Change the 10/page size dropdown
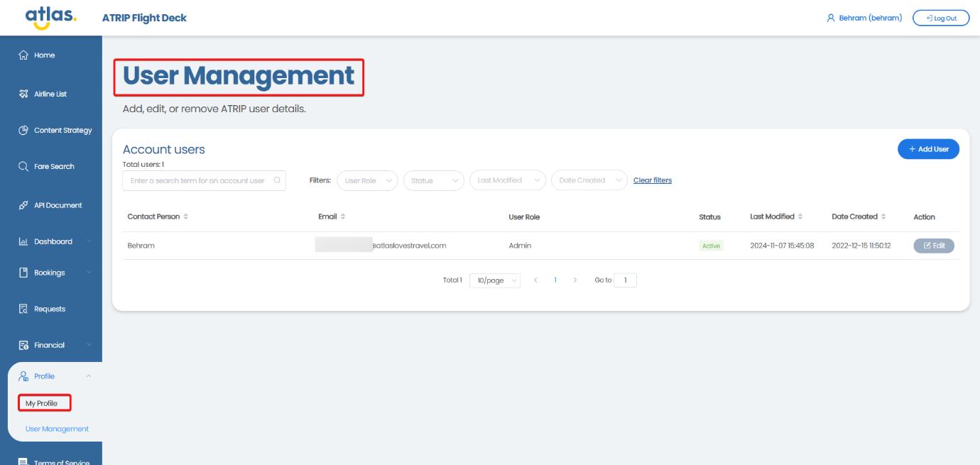The image size is (980, 465). click(x=494, y=280)
